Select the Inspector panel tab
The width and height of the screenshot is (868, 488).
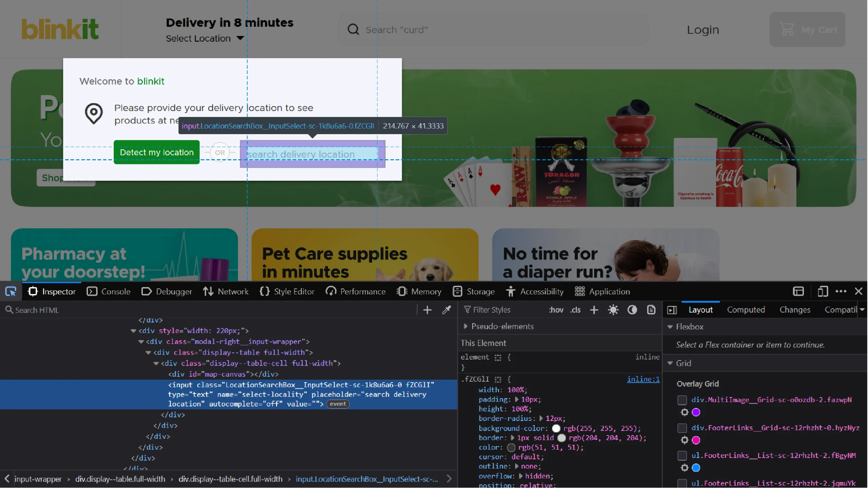point(52,292)
